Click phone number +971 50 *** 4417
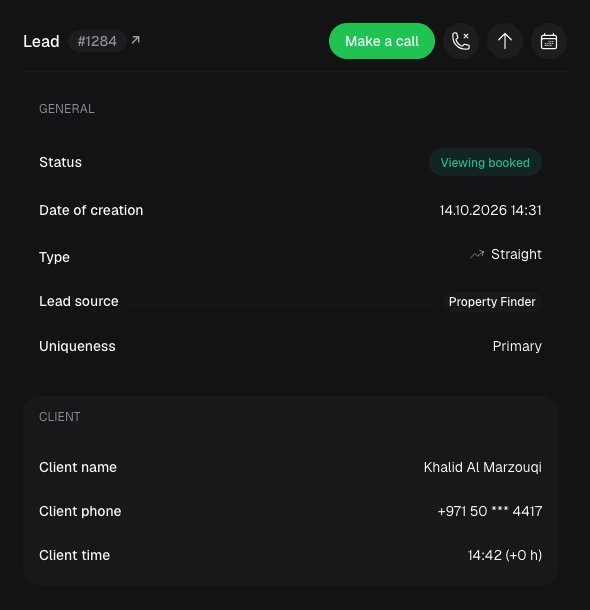The height and width of the screenshot is (610, 590). 490,511
